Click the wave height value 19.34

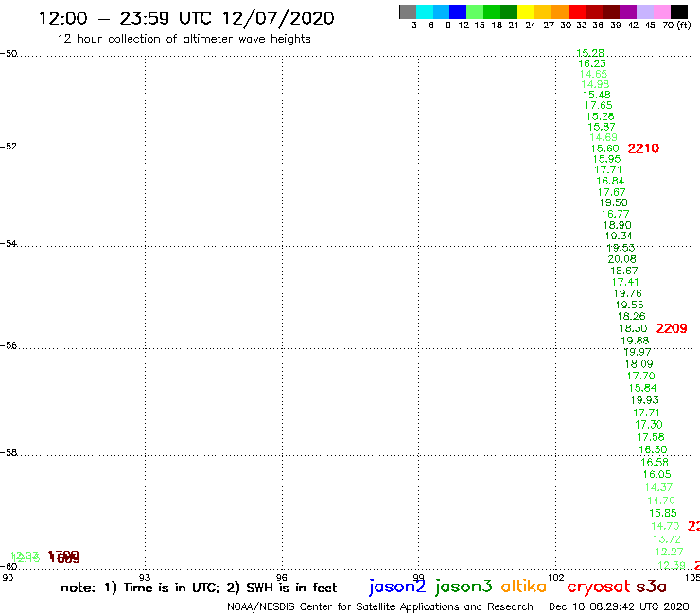coord(619,236)
